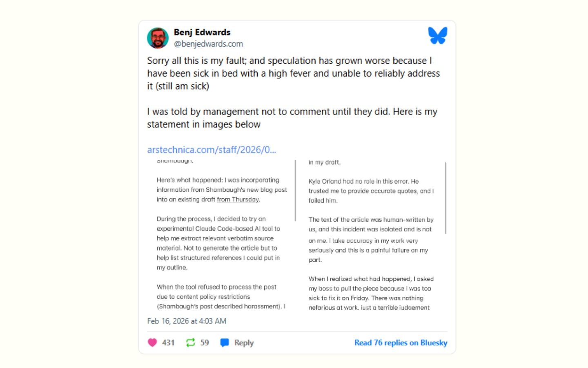Screen dimensions: 588x368
Task: Click the paragraph "I was told by management"
Action: point(292,118)
